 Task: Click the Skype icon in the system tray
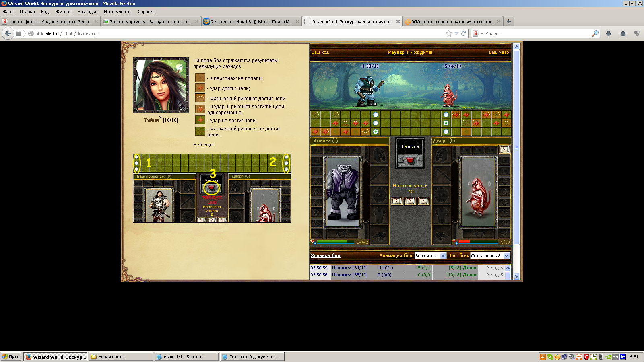pos(550,357)
